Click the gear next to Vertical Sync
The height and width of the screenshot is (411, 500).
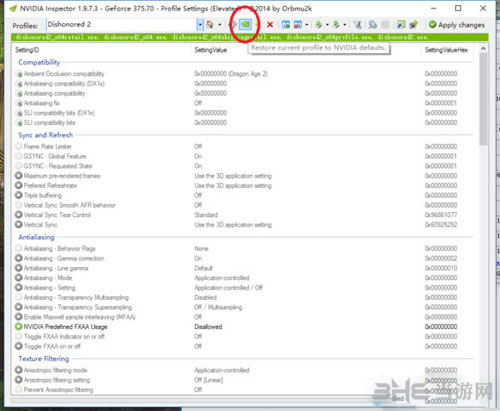(19, 224)
